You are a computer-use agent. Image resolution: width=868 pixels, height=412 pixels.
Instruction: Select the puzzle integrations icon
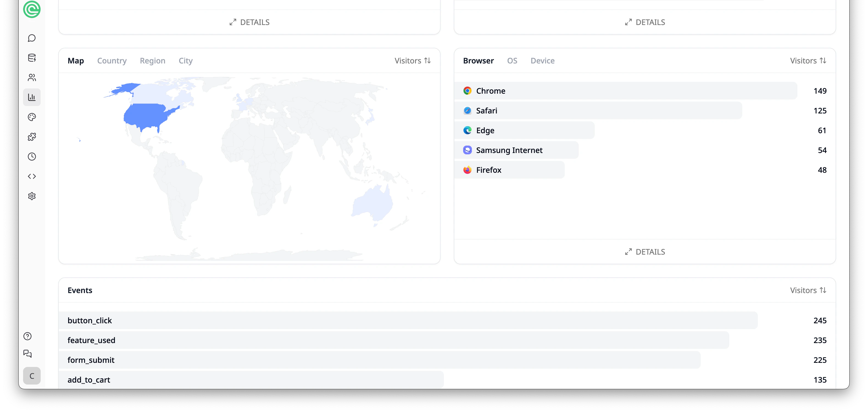coord(32,137)
